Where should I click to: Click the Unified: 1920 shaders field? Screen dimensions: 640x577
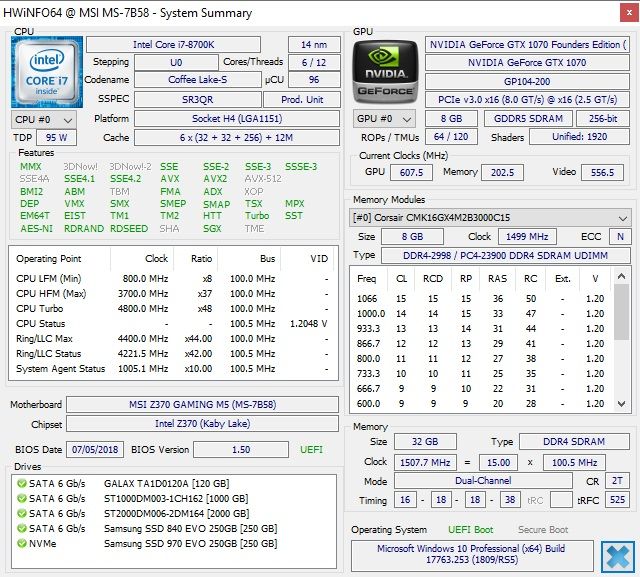click(x=580, y=137)
